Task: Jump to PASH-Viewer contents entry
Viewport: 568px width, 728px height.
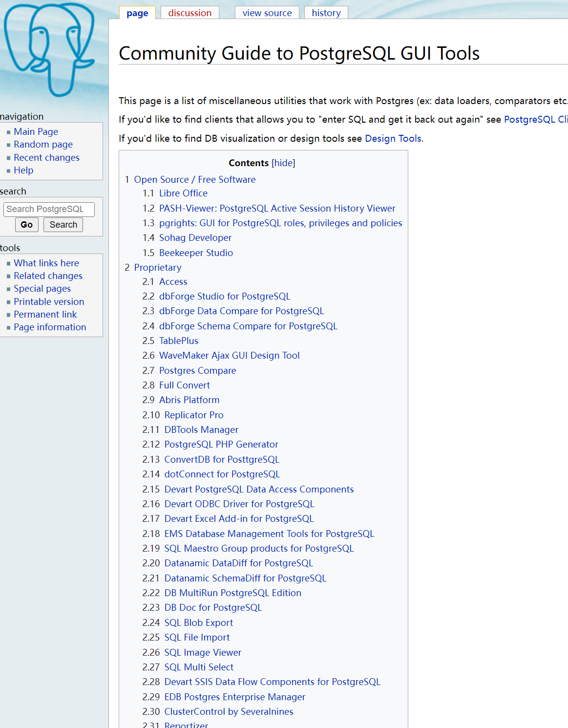Action: (x=277, y=208)
